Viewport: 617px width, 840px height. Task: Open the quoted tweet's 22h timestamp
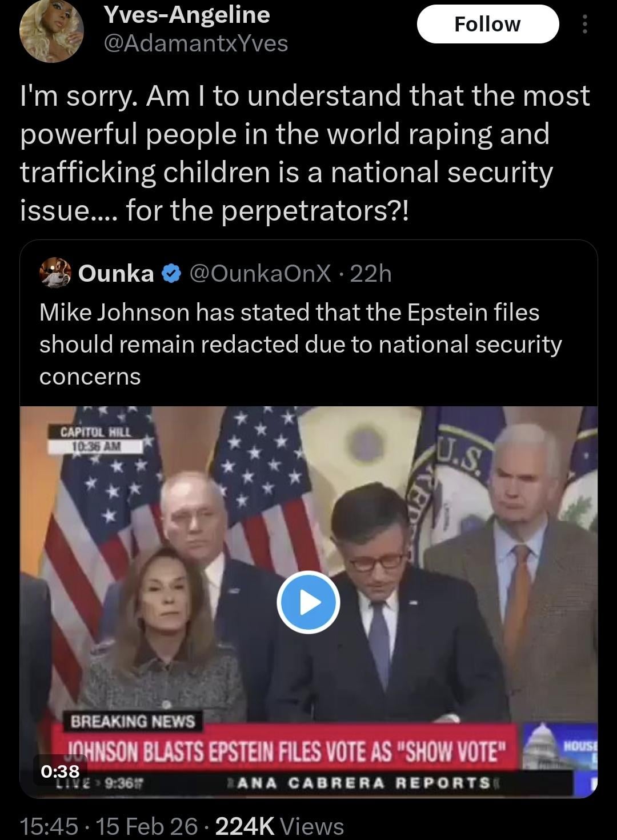(370, 274)
